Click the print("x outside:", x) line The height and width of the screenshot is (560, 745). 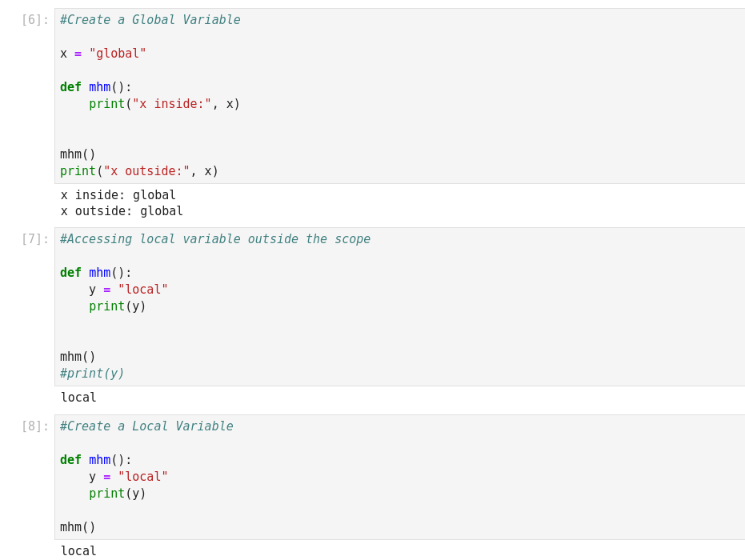pyautogui.click(x=139, y=171)
